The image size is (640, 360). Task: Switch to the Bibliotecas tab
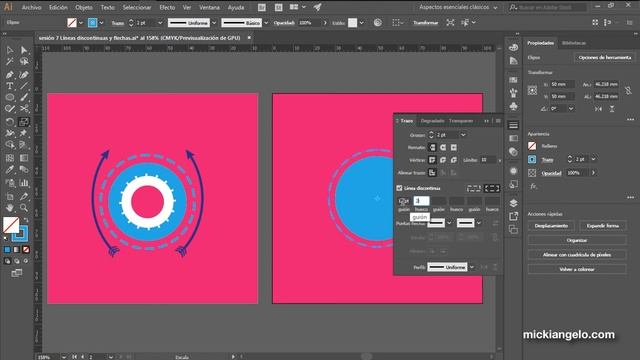pos(574,43)
